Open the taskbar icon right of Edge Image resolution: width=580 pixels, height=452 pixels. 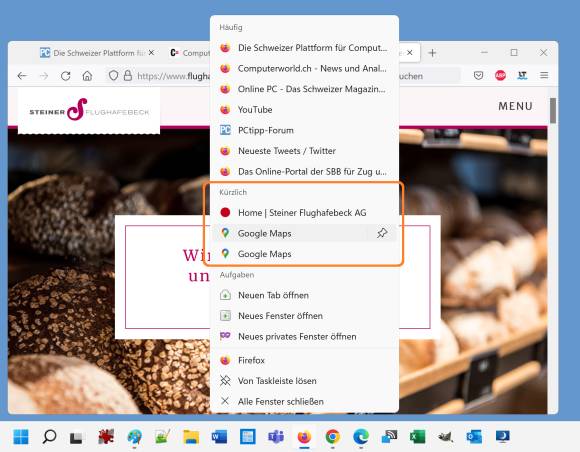[x=389, y=437]
